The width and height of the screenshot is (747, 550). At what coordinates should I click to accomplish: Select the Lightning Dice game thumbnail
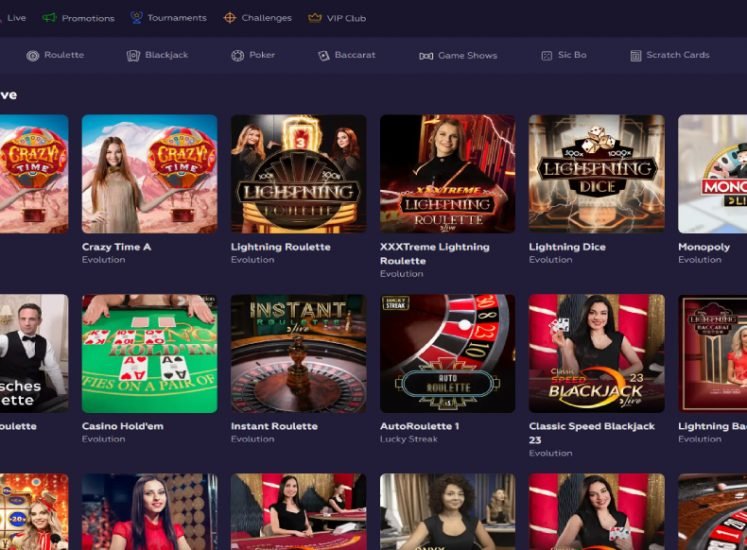point(596,174)
